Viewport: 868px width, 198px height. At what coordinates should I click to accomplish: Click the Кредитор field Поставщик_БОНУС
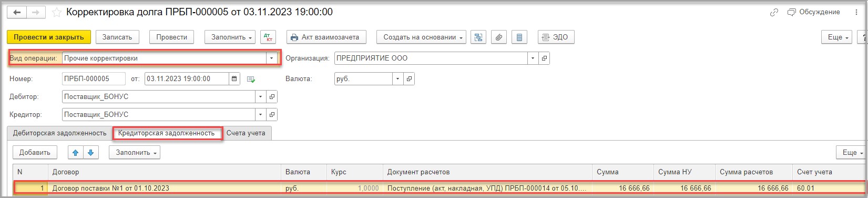point(159,115)
